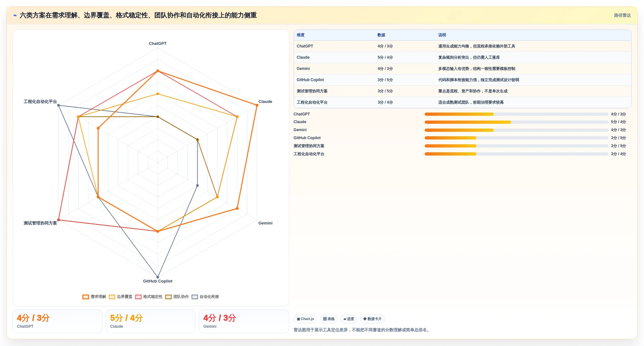This screenshot has height=346, width=644.
Task: Click the Chart.js tag chip
Action: pos(305,319)
